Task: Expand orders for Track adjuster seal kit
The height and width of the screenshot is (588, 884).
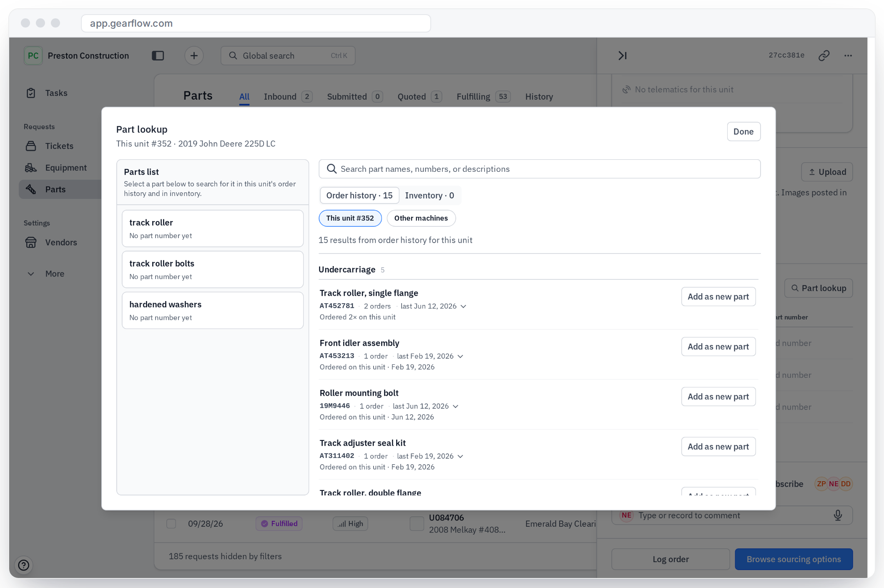Action: (460, 456)
